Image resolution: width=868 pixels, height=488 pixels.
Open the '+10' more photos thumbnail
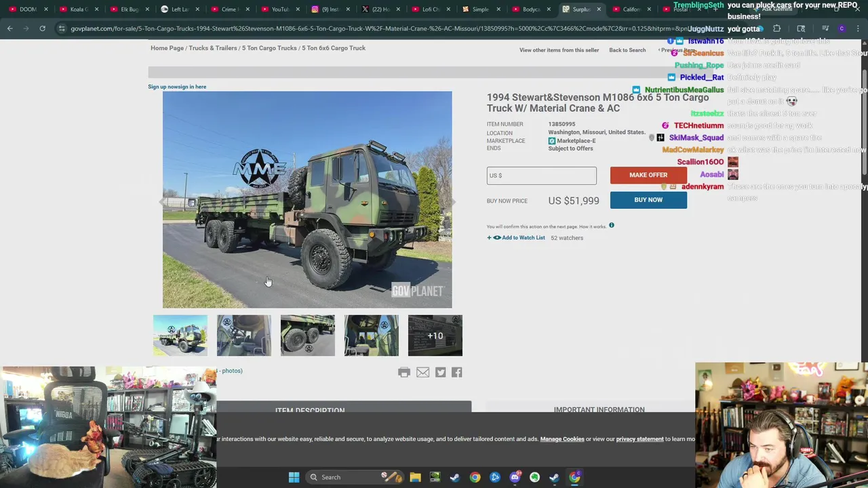pyautogui.click(x=435, y=335)
